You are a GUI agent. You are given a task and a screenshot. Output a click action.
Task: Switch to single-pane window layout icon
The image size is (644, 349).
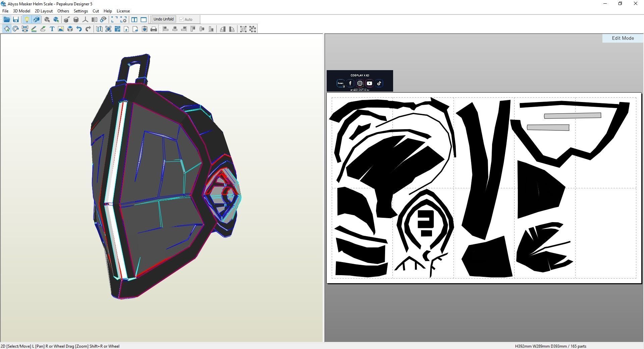pyautogui.click(x=144, y=19)
